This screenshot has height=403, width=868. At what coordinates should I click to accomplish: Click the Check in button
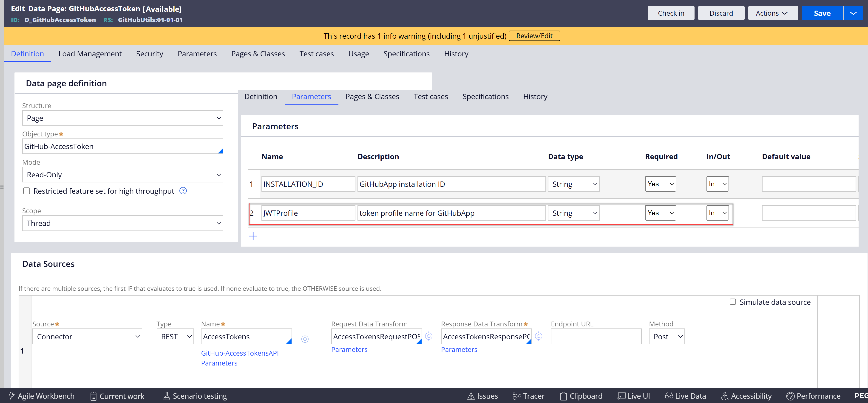point(671,13)
